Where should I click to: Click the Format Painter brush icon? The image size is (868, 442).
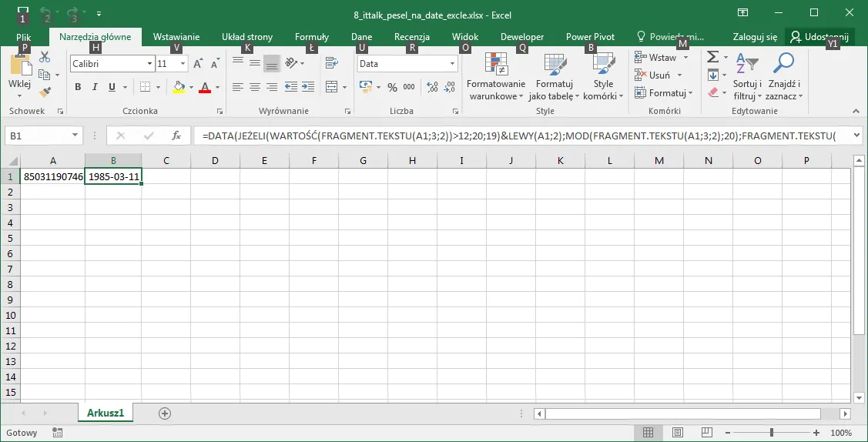click(x=44, y=92)
